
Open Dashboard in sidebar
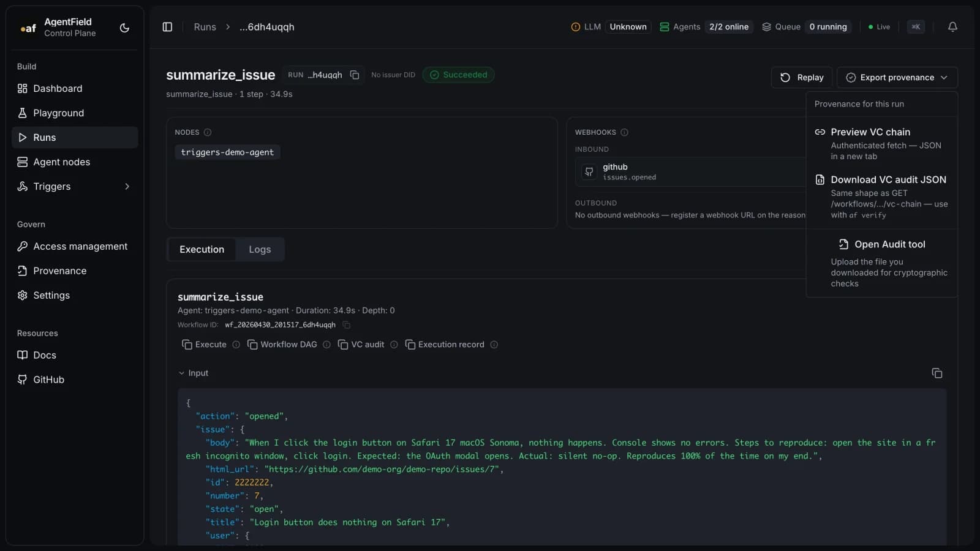[x=75, y=88]
